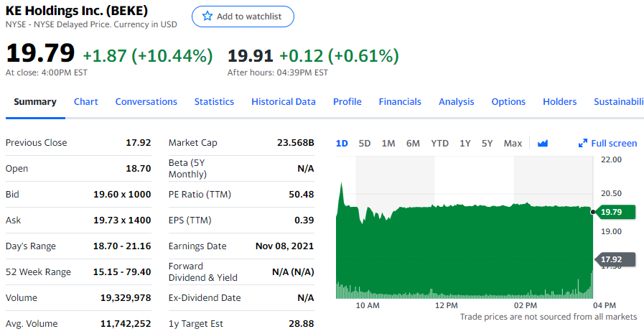Click the Avg. Volume value 11,742,252
This screenshot has height=334, width=644.
point(126,324)
